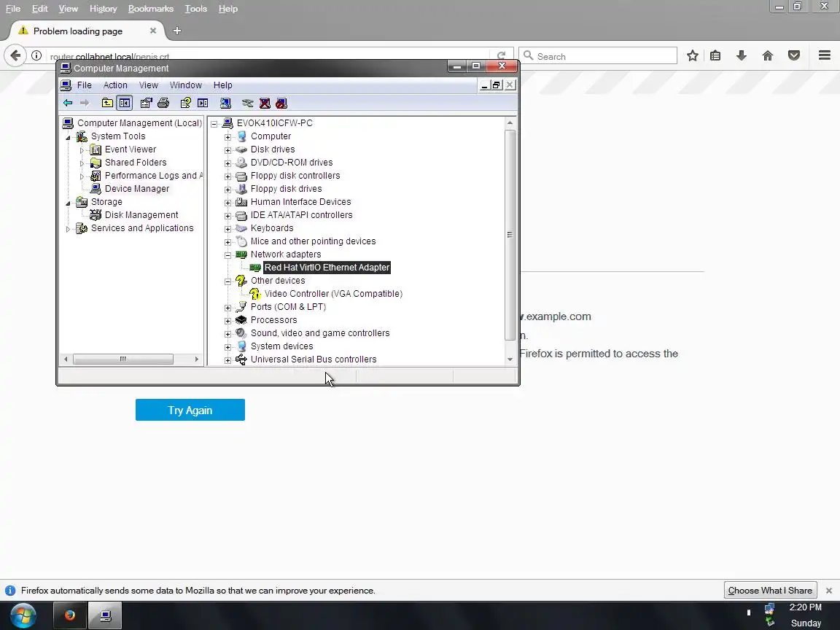840x630 pixels.
Task: Open new tab with plus button
Action: click(x=176, y=31)
